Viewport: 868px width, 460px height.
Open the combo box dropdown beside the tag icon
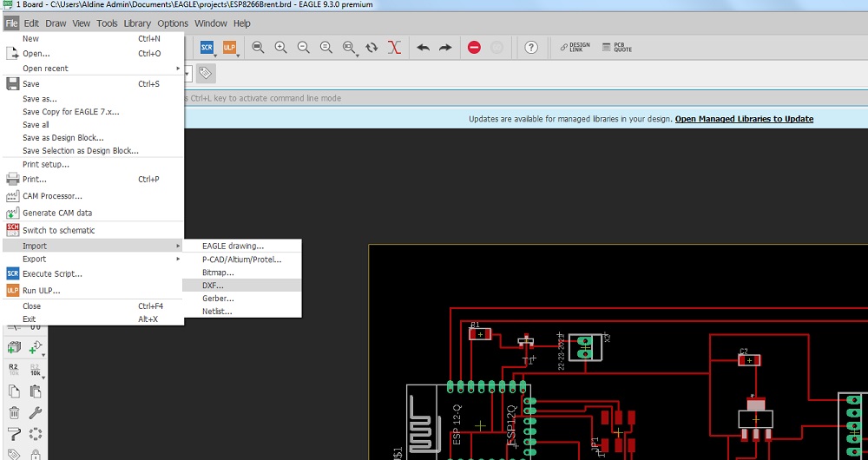click(x=187, y=73)
